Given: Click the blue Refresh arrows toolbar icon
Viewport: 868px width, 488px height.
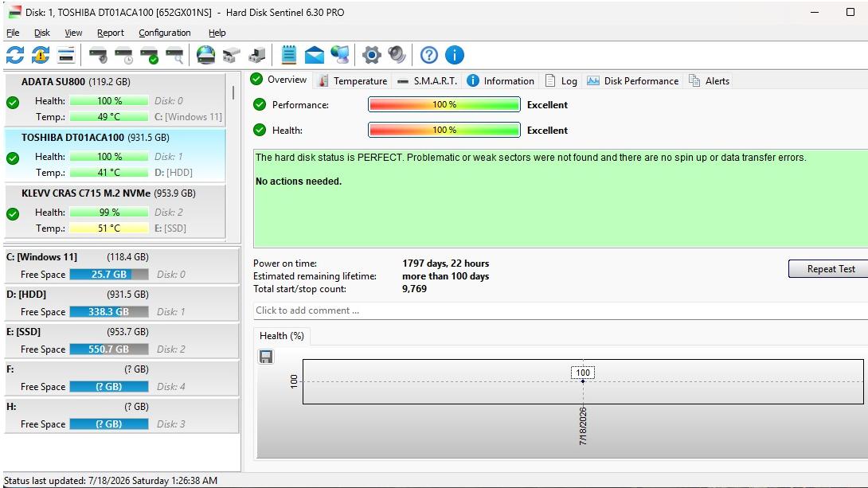Looking at the screenshot, I should [x=15, y=55].
